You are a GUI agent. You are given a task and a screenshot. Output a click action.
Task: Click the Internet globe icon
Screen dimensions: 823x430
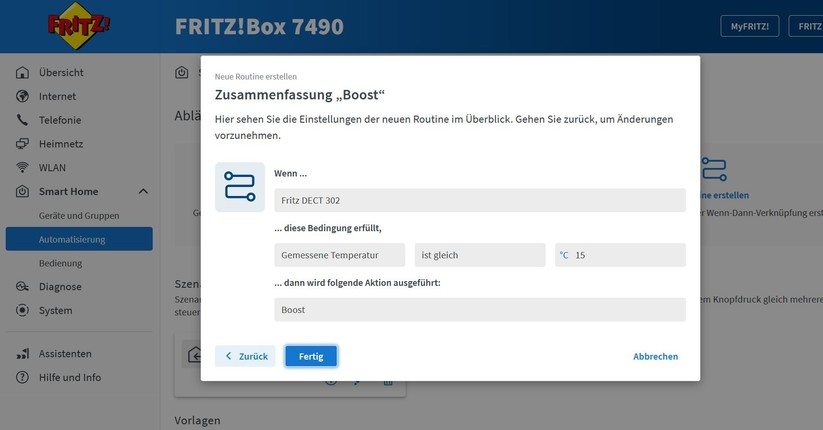(22, 96)
